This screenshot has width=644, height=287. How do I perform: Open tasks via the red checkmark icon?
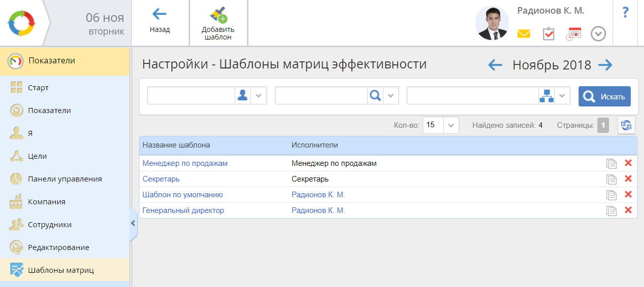(x=548, y=34)
